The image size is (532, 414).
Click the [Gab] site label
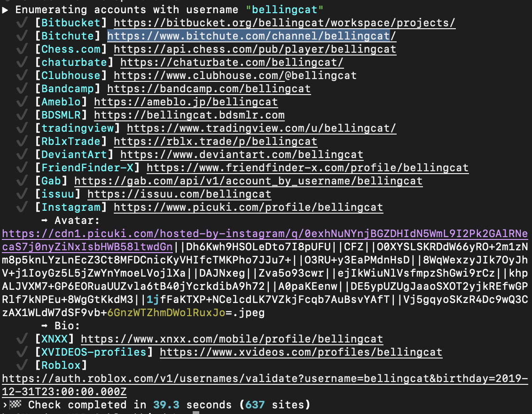[x=51, y=181]
